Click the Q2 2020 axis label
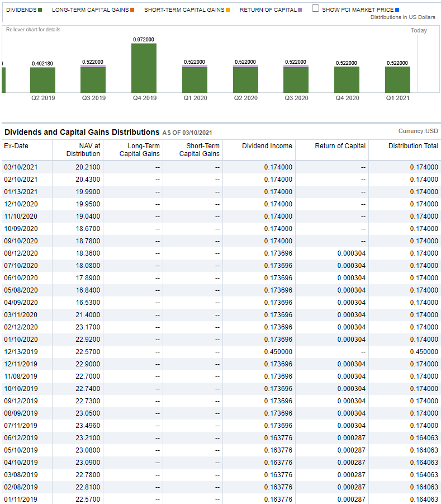 246,98
